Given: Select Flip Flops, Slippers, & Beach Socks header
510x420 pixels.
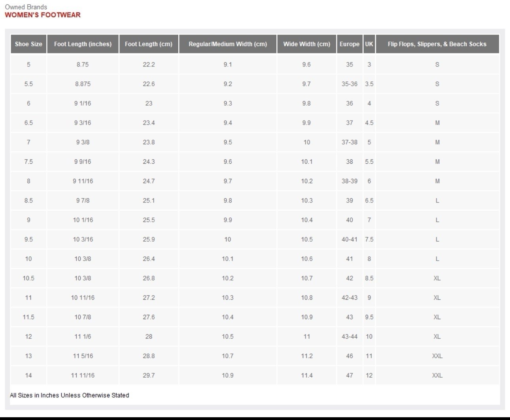Looking at the screenshot, I should coord(437,44).
